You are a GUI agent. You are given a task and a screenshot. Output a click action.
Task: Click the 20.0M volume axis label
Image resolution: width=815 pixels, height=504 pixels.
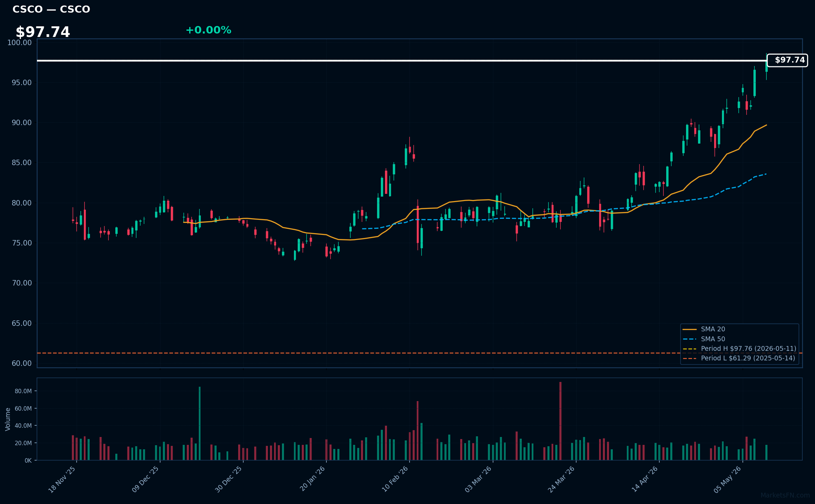pyautogui.click(x=23, y=443)
